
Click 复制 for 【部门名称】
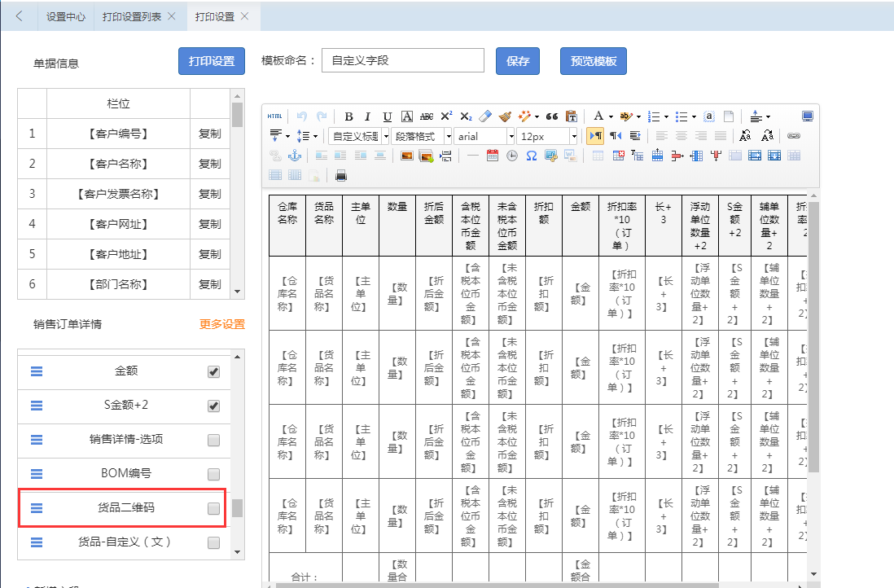[x=210, y=284]
